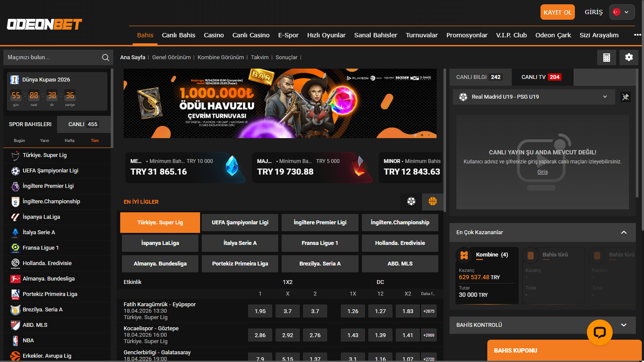Expand more markets +2875 for Fatih Karagümrük
The image size is (644, 362).
(x=429, y=311)
